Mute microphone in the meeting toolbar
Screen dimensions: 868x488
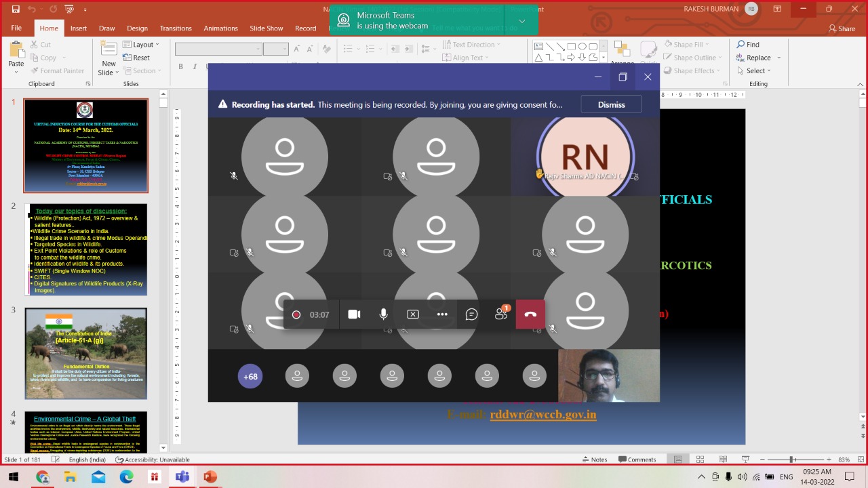pos(383,314)
